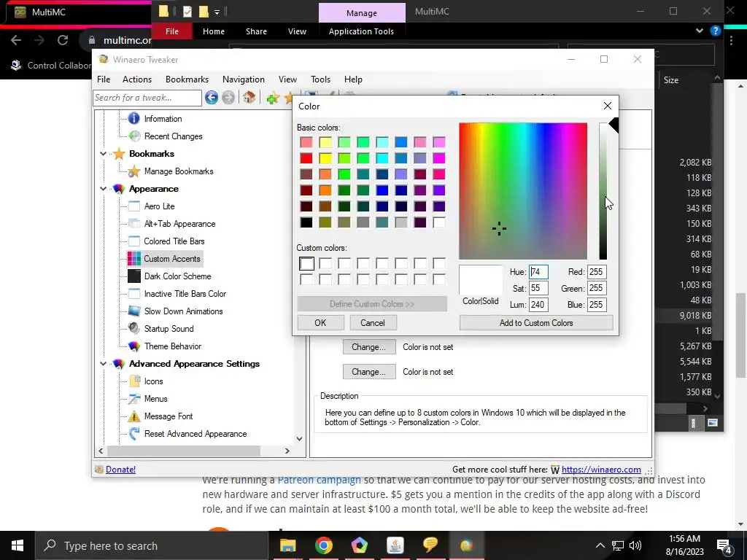The width and height of the screenshot is (747, 560).
Task: Open File Explorer from the taskbar
Action: (287, 545)
